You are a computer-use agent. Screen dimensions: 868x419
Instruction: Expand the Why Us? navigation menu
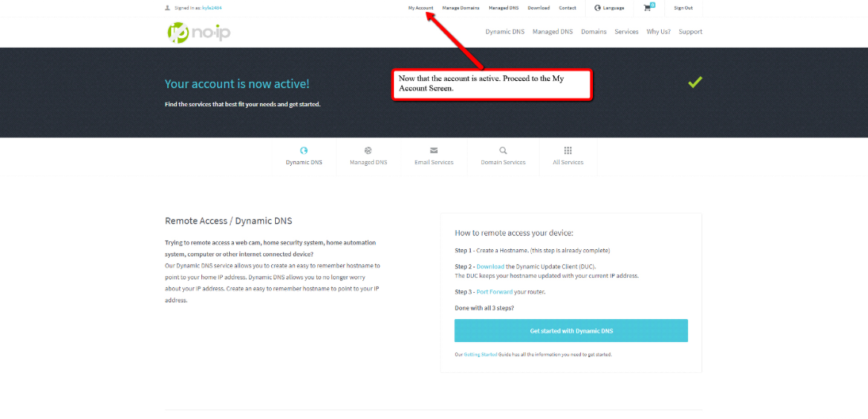[x=658, y=32]
